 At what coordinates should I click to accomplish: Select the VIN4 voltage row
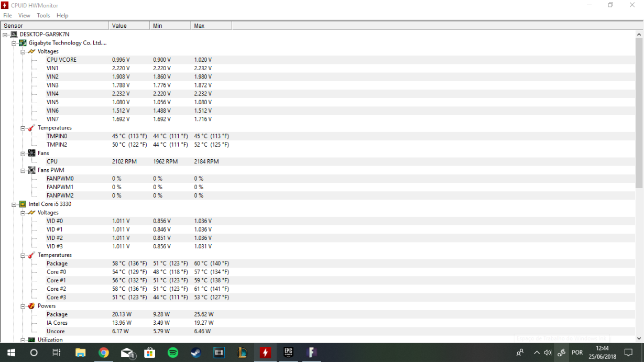318,94
